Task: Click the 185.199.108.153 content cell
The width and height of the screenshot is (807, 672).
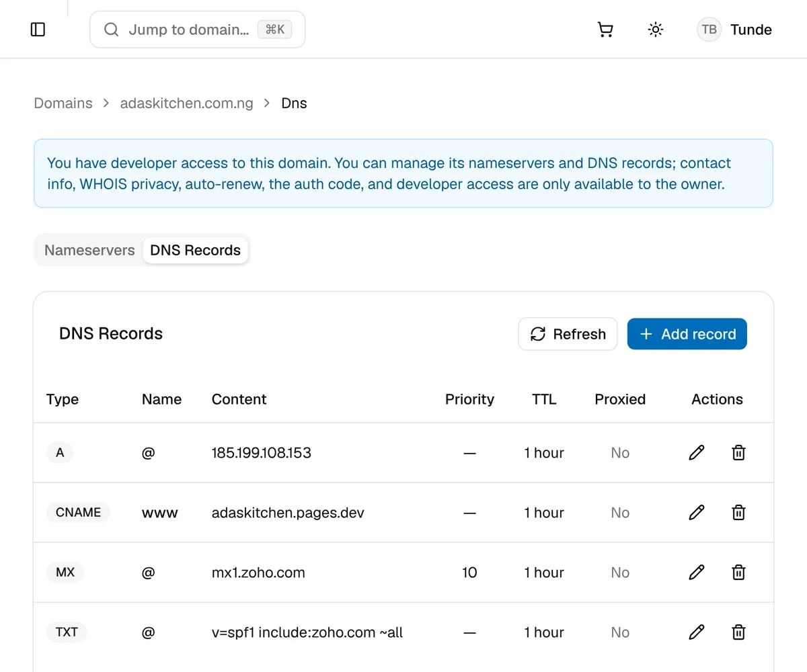Action: (262, 453)
